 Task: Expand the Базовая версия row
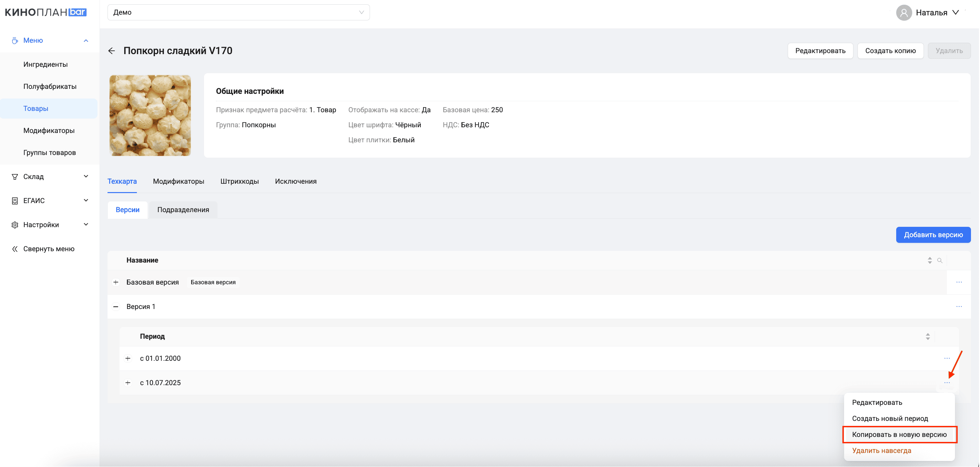click(x=116, y=282)
